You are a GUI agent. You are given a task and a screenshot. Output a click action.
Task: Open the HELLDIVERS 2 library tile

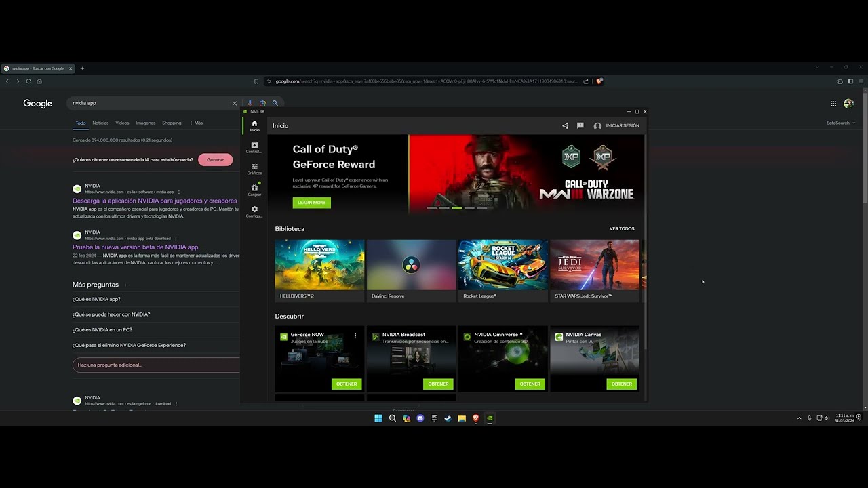coord(319,270)
